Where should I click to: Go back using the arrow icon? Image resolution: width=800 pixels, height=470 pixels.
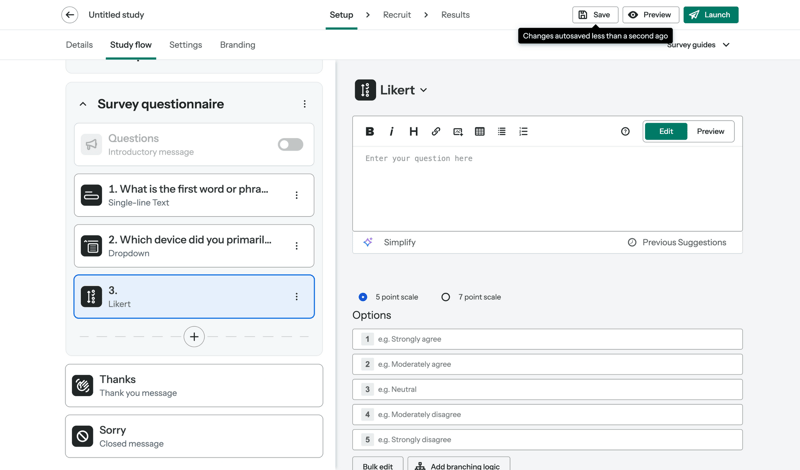pos(69,15)
